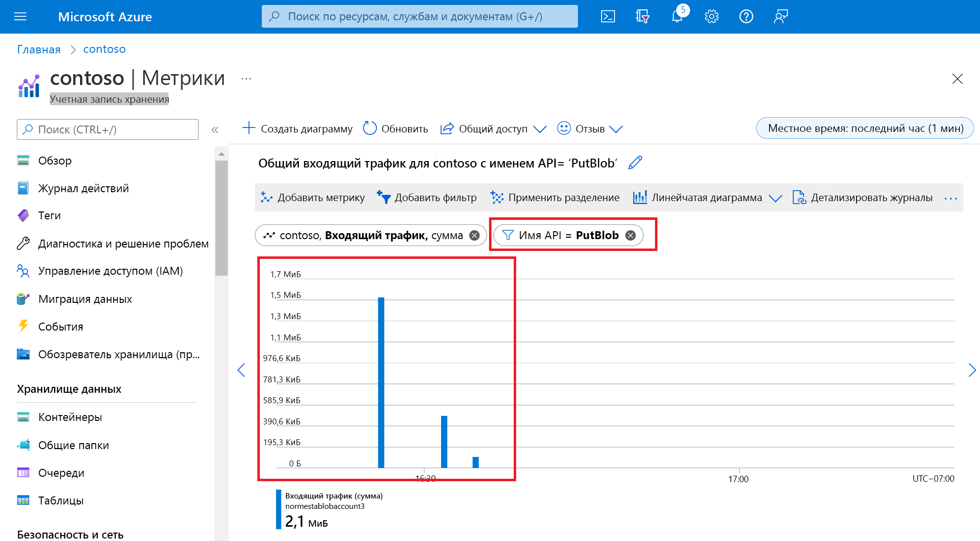The width and height of the screenshot is (980, 541).
Task: Click the UTC−07:00 timezone label
Action: tap(933, 478)
